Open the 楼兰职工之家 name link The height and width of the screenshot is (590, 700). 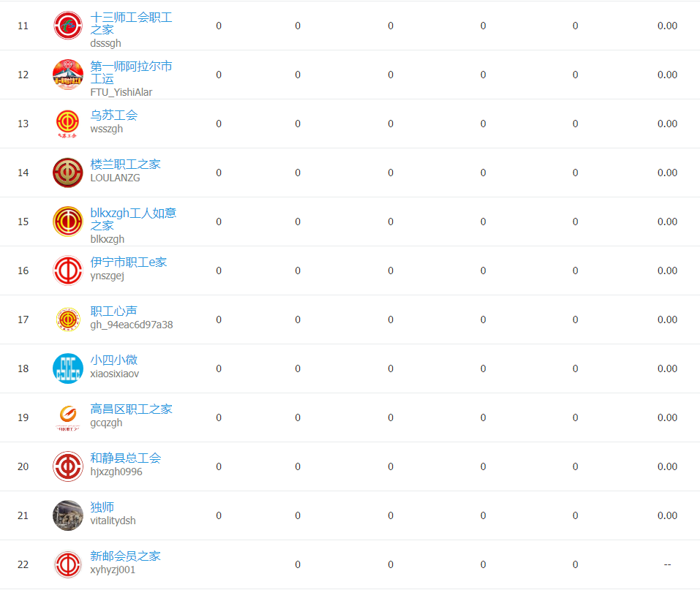point(126,164)
